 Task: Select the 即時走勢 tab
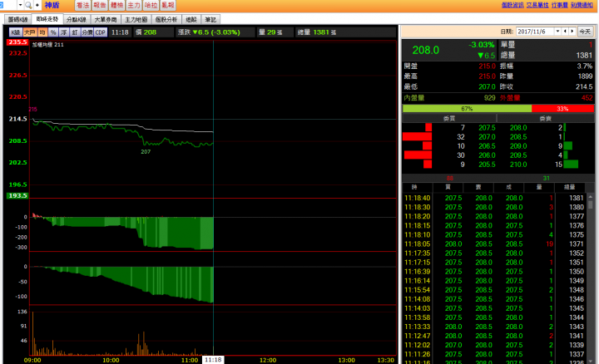tap(47, 19)
